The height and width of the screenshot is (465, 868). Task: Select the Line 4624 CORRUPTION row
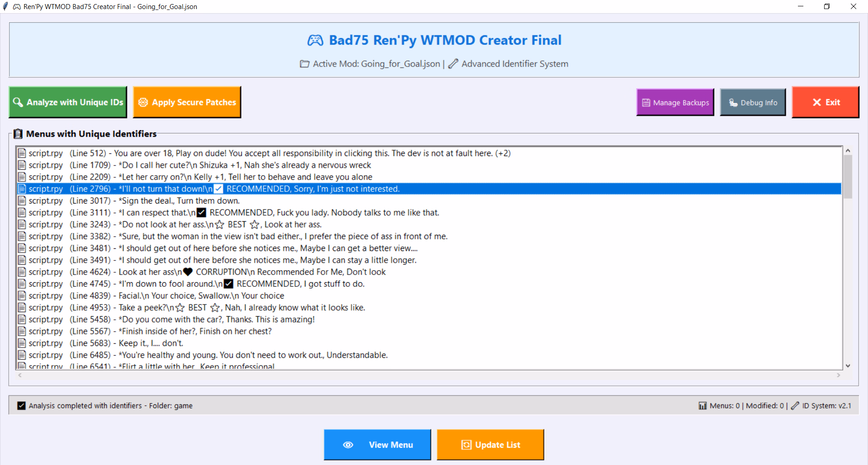[x=429, y=272]
